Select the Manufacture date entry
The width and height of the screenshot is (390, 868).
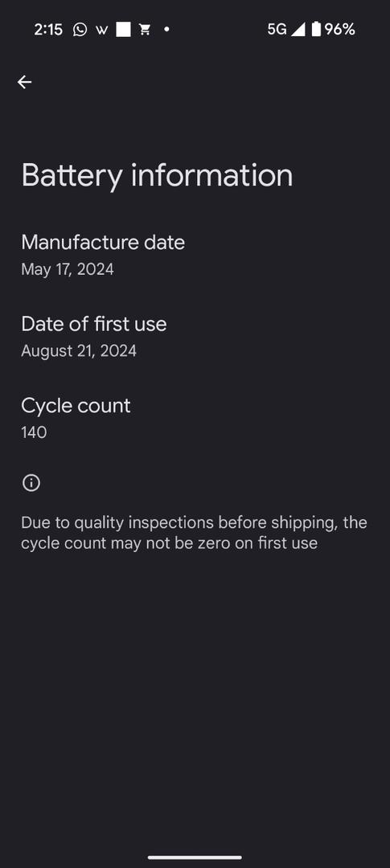click(195, 255)
